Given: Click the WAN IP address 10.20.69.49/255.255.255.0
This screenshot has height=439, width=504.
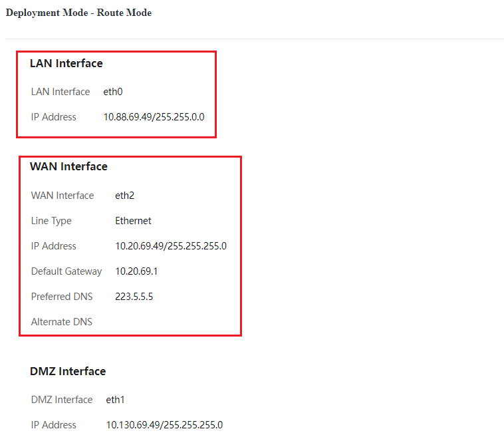Looking at the screenshot, I should 171,246.
